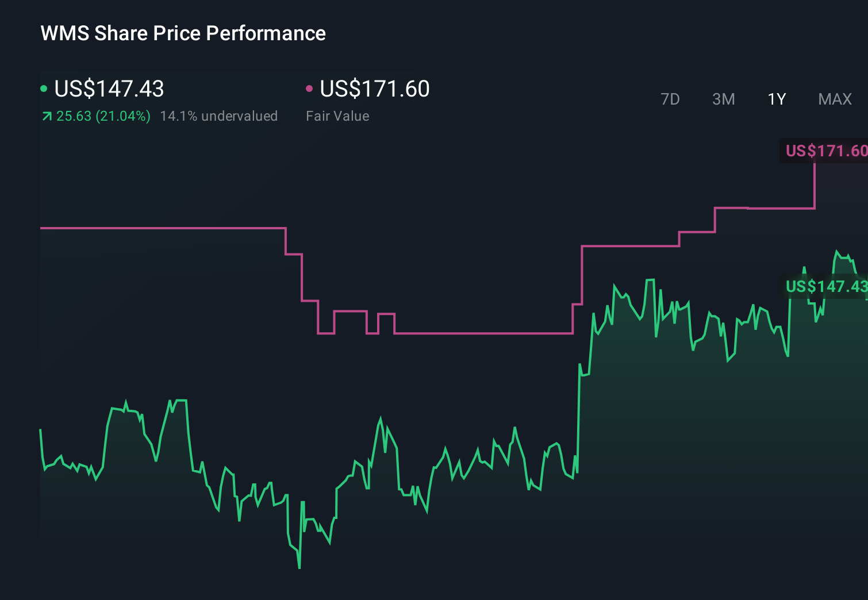Screen dimensions: 868x600
Task: Select the pink Fair Value legend dot
Action: tap(310, 88)
